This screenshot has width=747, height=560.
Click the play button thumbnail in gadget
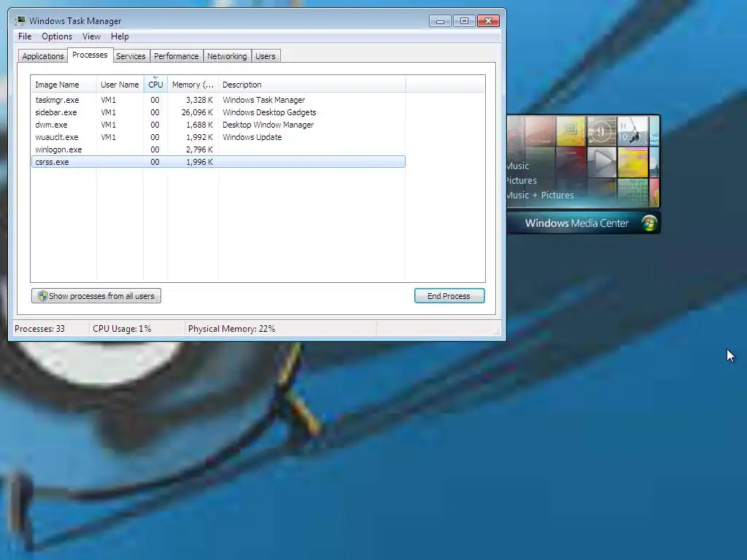pos(602,162)
